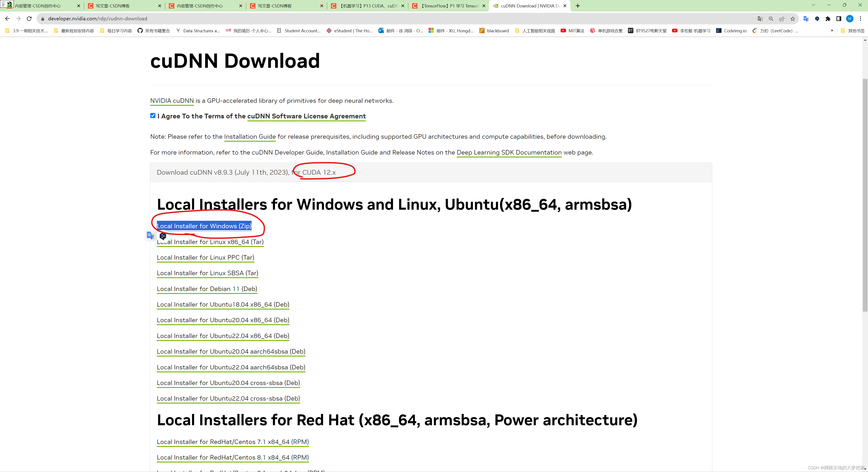This screenshot has height=472, width=868.
Task: Bookmark this page with the star icon
Action: tap(793, 19)
